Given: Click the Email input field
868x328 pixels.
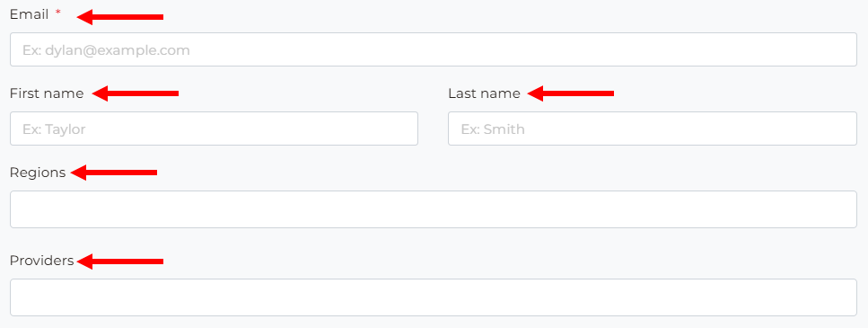Looking at the screenshot, I should 434,49.
